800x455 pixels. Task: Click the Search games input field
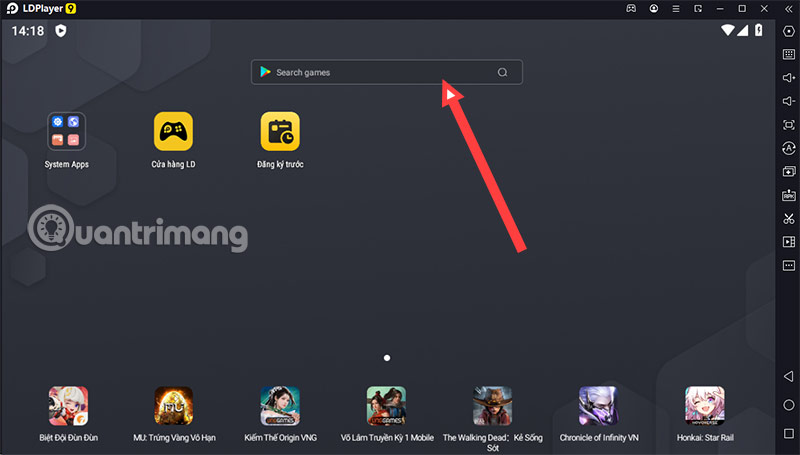point(387,72)
